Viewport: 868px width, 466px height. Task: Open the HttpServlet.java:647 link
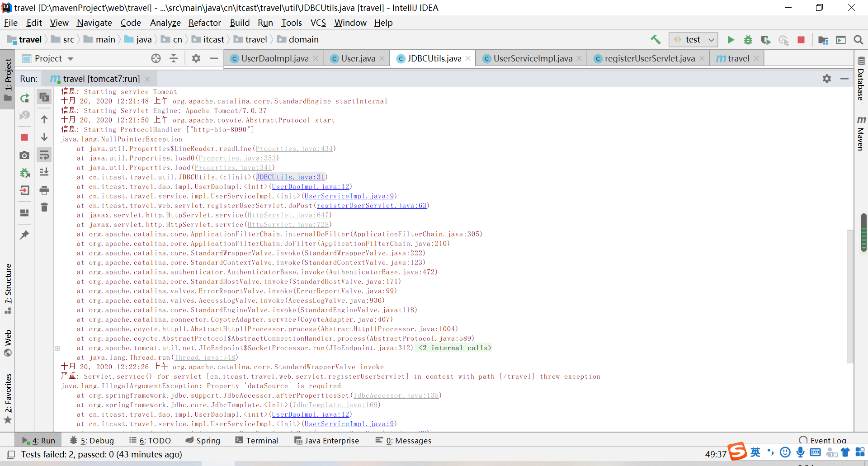[288, 215]
